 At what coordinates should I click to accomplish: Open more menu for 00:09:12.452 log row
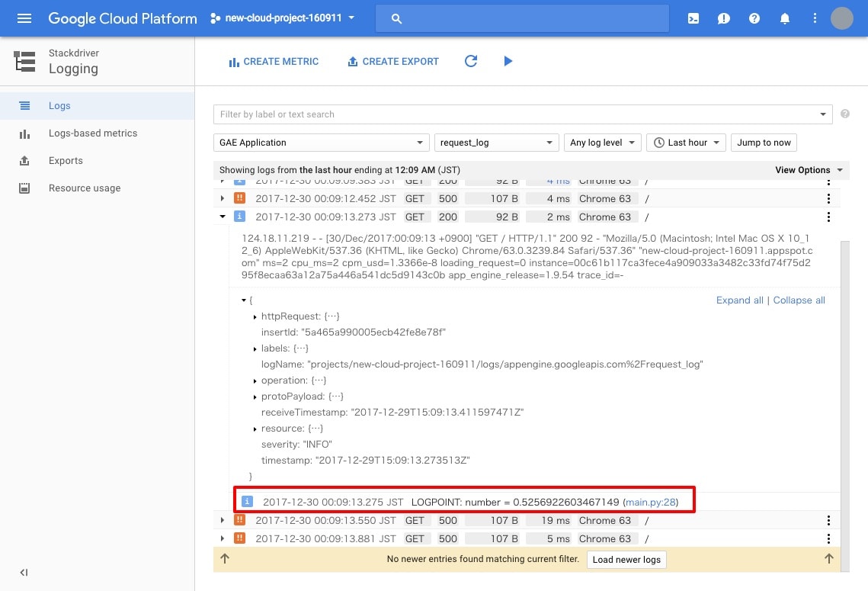[828, 198]
